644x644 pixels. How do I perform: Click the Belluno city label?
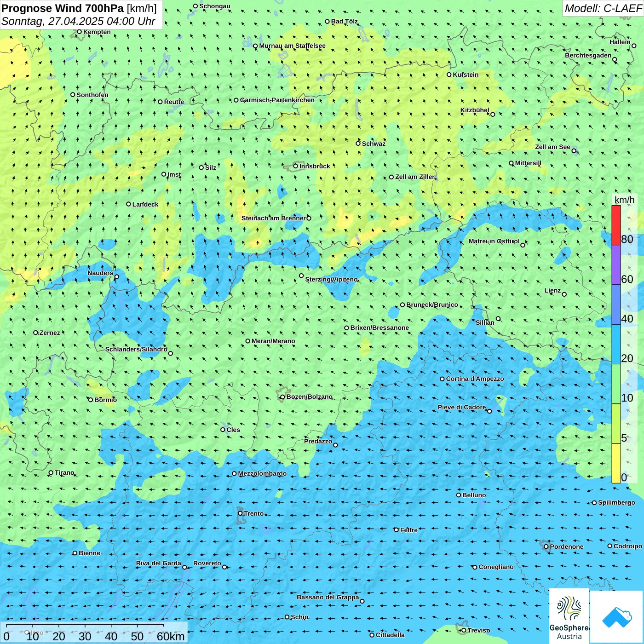(x=474, y=495)
